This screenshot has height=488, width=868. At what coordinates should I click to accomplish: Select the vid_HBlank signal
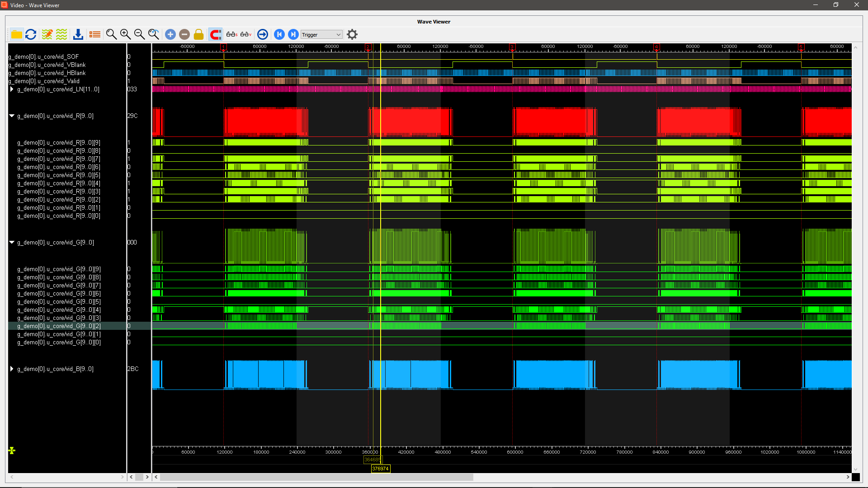click(47, 73)
